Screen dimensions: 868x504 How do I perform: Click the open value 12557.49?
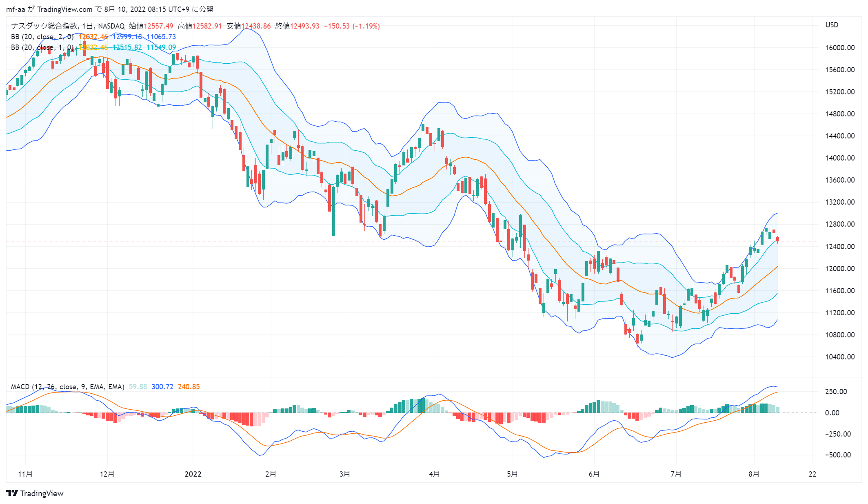point(158,26)
